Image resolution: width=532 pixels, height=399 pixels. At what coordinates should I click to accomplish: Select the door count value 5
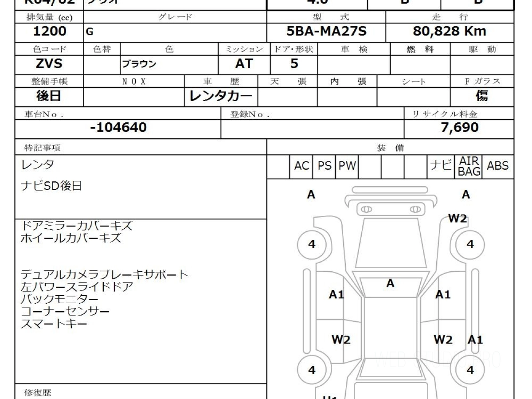click(294, 63)
